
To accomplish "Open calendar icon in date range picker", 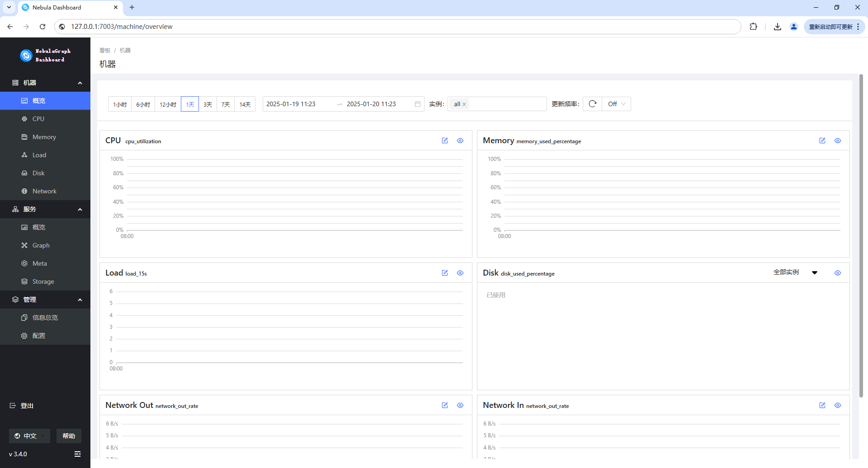I will (418, 104).
